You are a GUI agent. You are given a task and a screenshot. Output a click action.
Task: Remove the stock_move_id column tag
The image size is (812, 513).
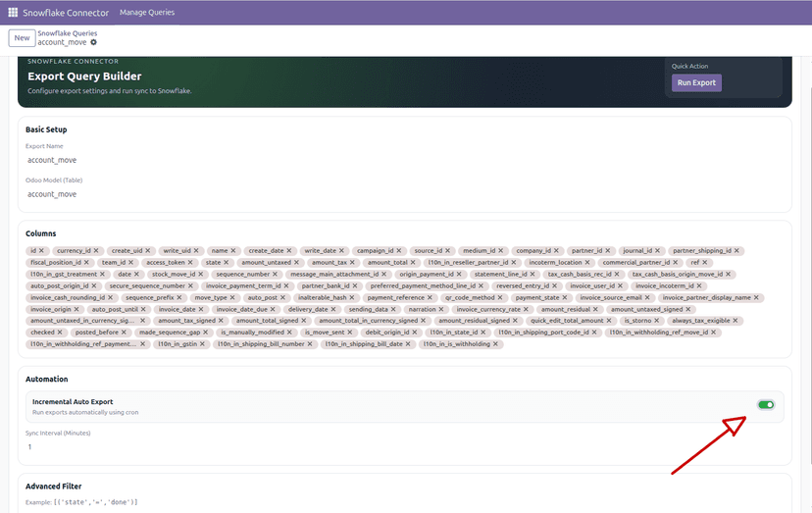pos(201,274)
